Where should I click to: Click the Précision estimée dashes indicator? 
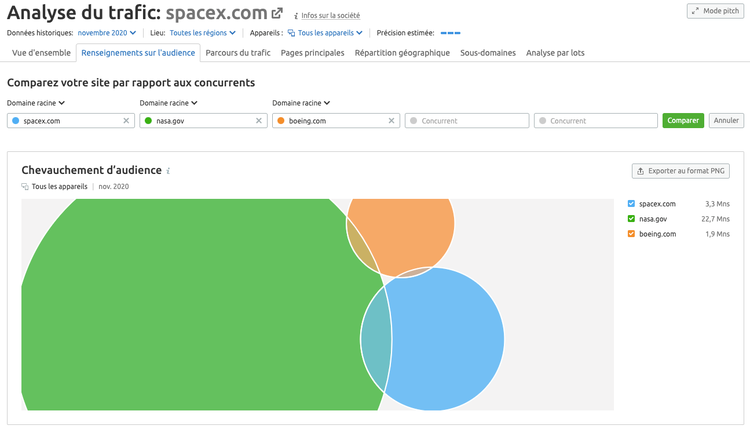[x=450, y=33]
